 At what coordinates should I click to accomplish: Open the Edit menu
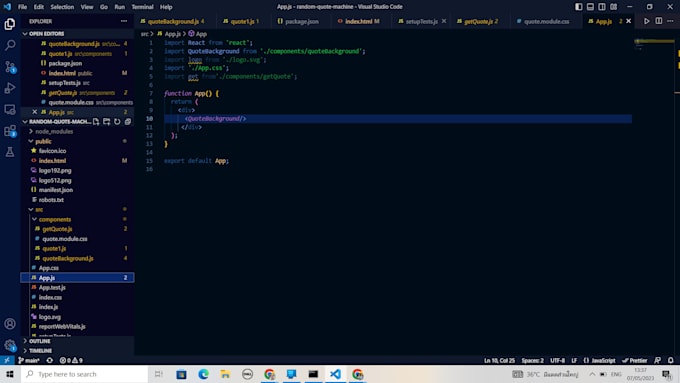click(39, 7)
